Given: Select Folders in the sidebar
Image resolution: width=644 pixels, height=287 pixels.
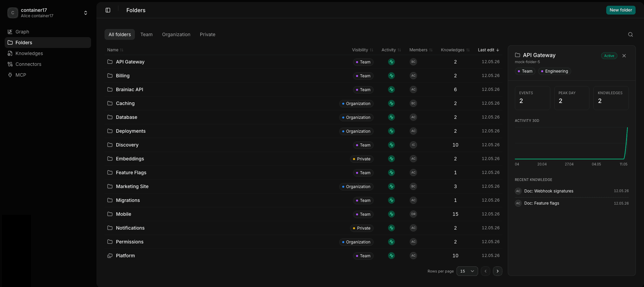Looking at the screenshot, I should (48, 43).
